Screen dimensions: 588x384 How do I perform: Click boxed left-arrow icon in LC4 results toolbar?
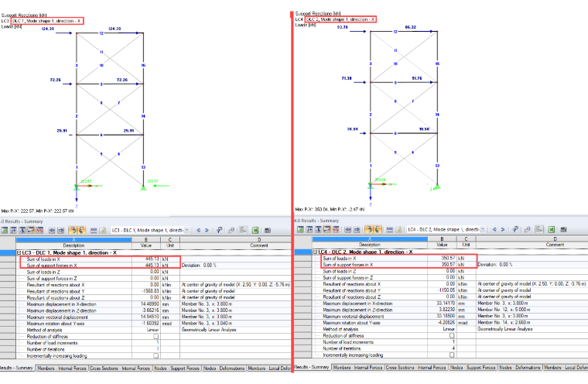tap(348, 229)
